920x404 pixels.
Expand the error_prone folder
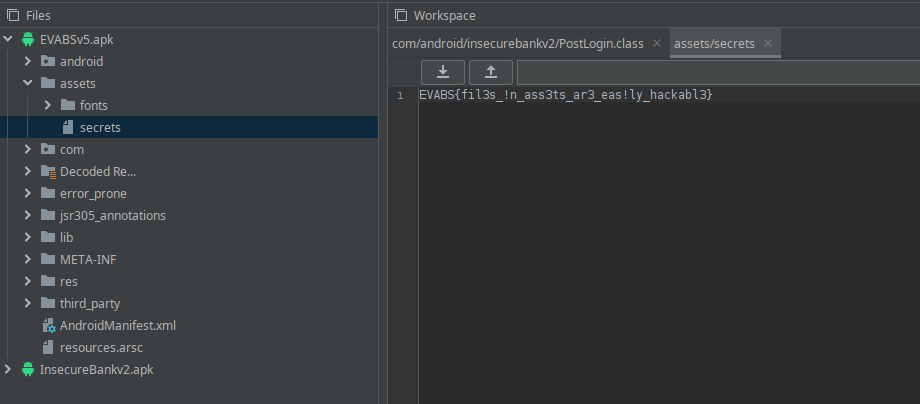pos(28,193)
